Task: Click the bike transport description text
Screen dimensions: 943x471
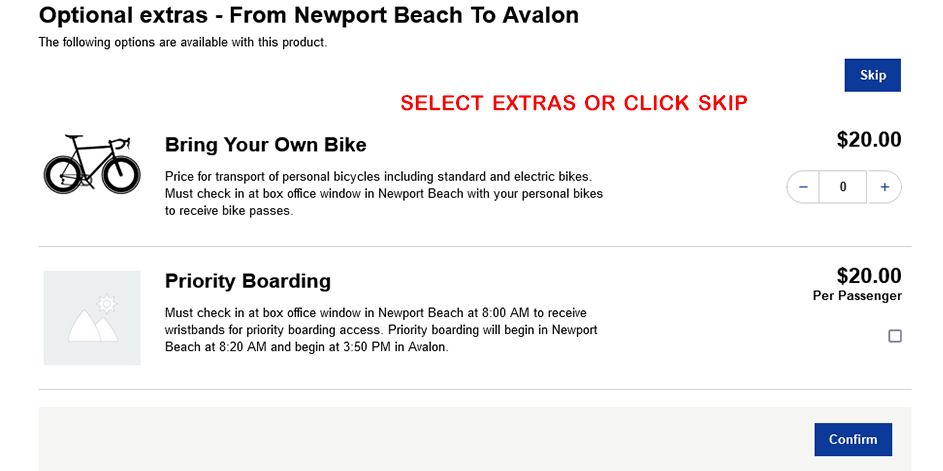Action: [x=383, y=194]
